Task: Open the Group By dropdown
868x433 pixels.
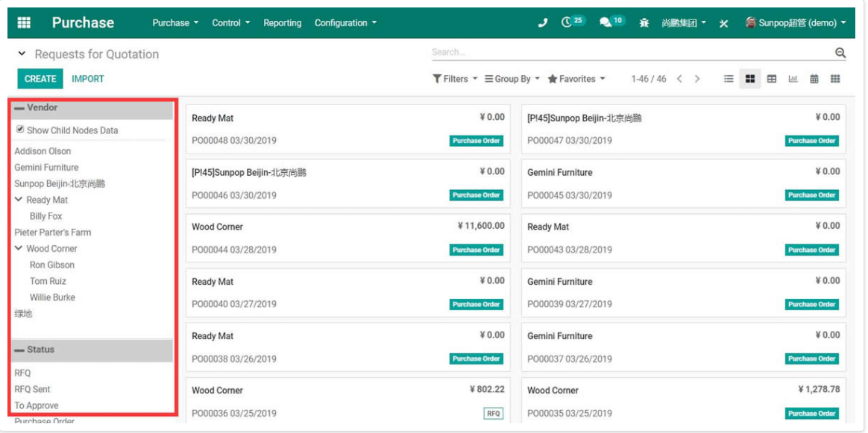Action: coord(512,79)
